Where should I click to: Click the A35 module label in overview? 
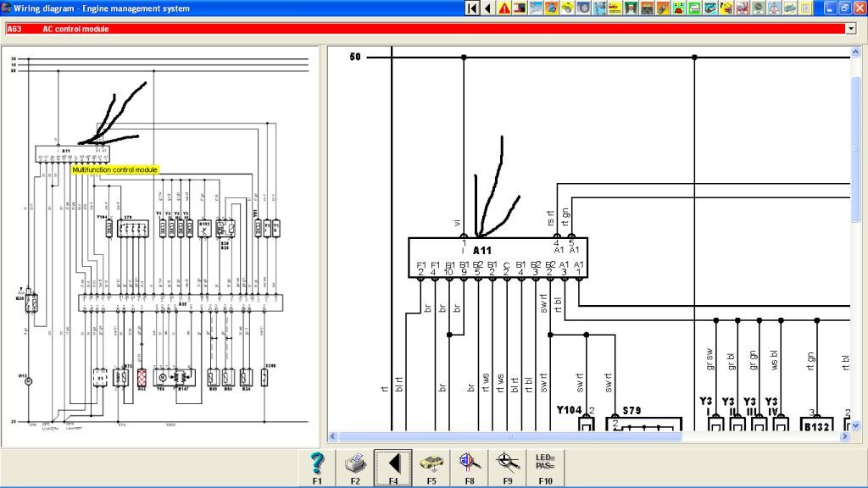click(183, 304)
